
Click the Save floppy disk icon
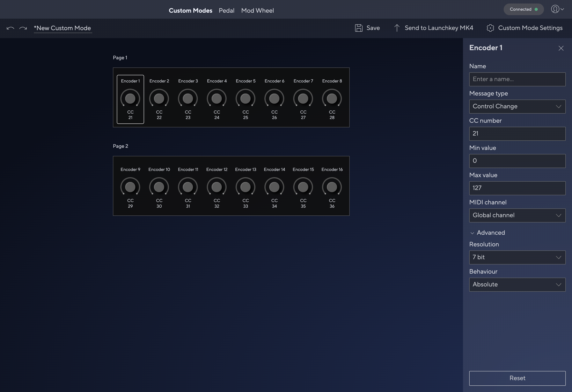359,28
